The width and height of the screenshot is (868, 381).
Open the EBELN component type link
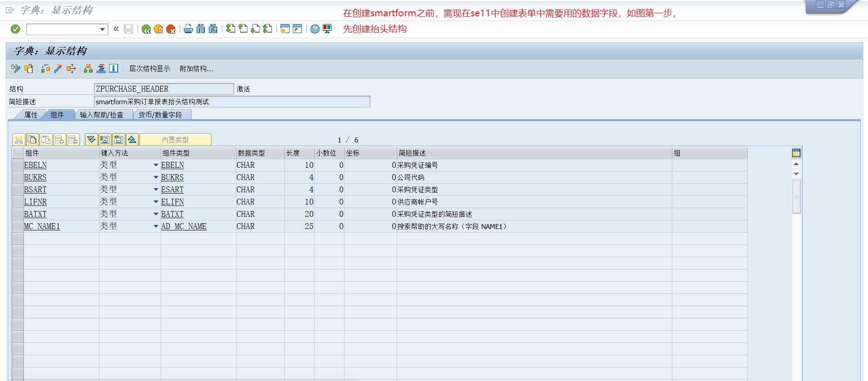click(x=173, y=165)
